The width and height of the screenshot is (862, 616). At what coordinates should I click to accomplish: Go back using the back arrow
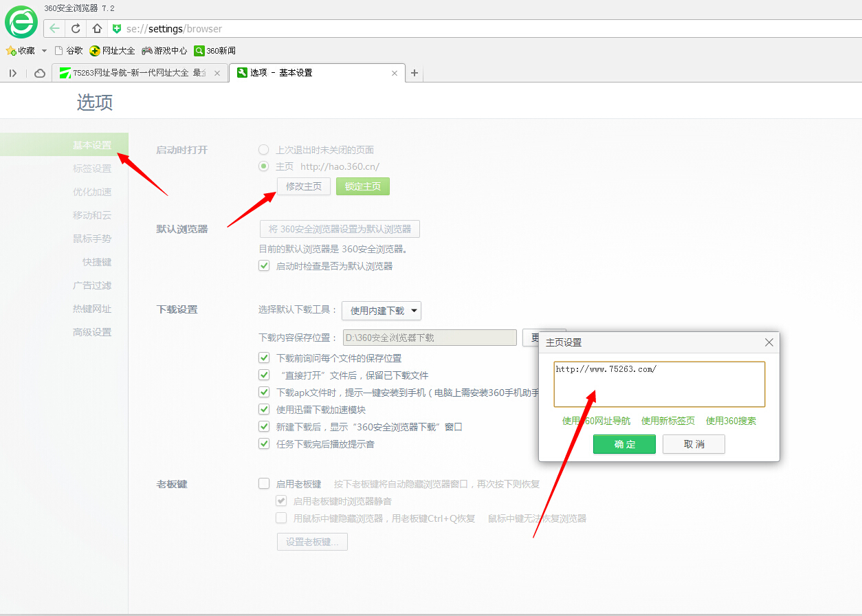tap(54, 28)
